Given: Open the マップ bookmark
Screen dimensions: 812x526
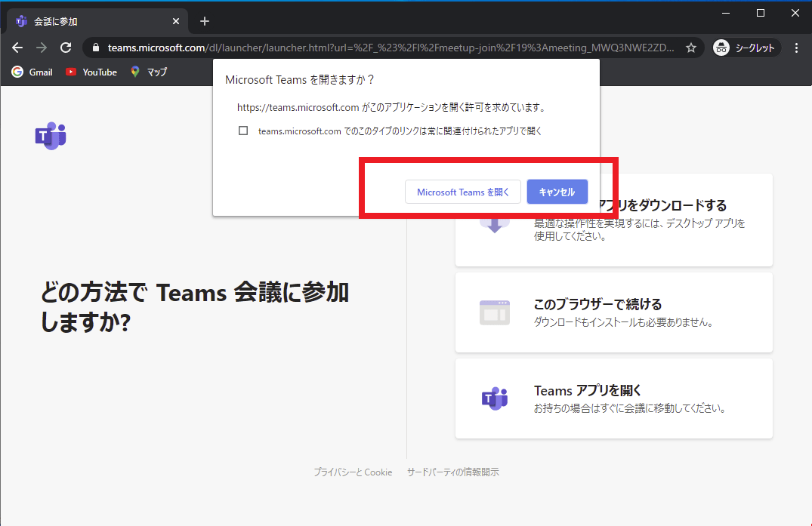Looking at the screenshot, I should click(x=149, y=72).
